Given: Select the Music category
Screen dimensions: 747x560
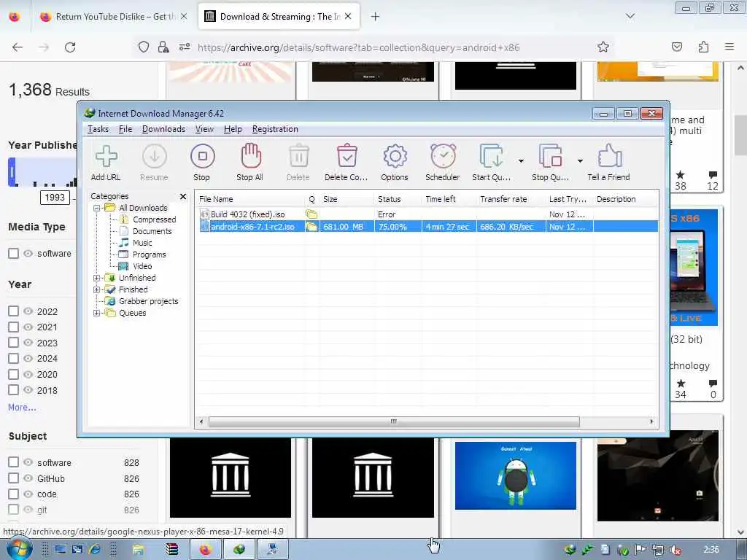Looking at the screenshot, I should pyautogui.click(x=142, y=243).
